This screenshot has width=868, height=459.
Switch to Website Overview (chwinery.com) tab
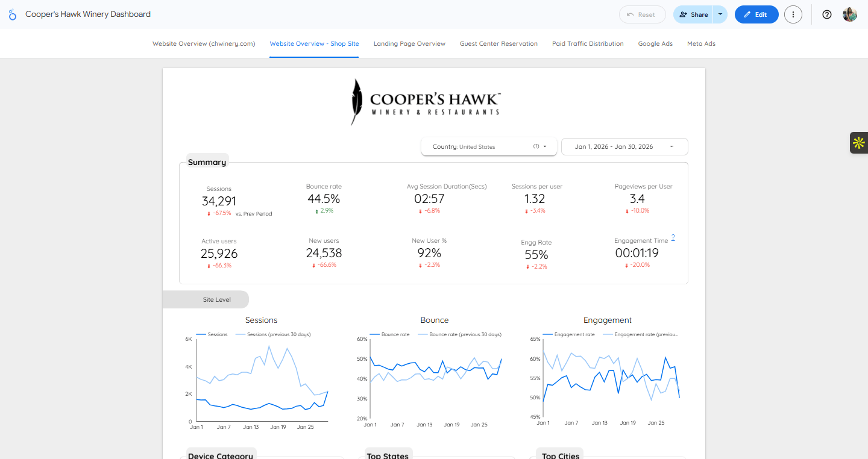[204, 43]
